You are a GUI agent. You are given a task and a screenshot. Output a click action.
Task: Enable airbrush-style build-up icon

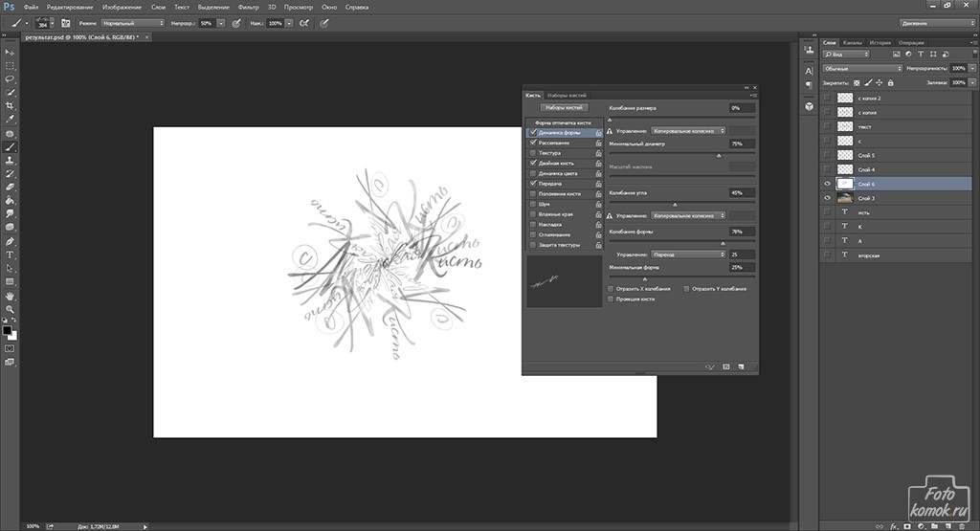[303, 23]
